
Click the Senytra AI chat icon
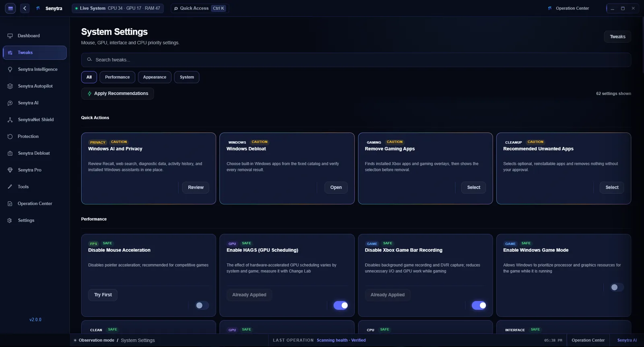[x=10, y=103]
